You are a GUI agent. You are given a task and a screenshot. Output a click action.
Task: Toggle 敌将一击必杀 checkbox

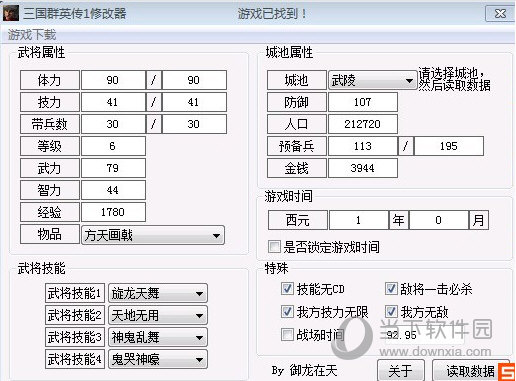click(391, 289)
